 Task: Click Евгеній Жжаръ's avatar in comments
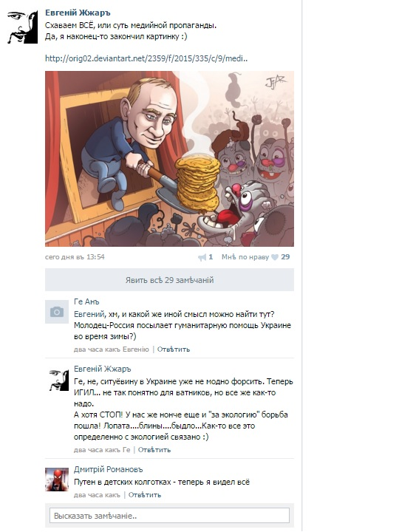59,381
